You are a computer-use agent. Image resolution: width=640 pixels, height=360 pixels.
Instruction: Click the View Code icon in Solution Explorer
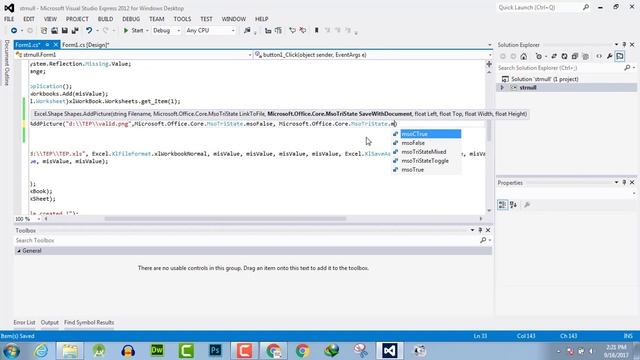point(599,56)
